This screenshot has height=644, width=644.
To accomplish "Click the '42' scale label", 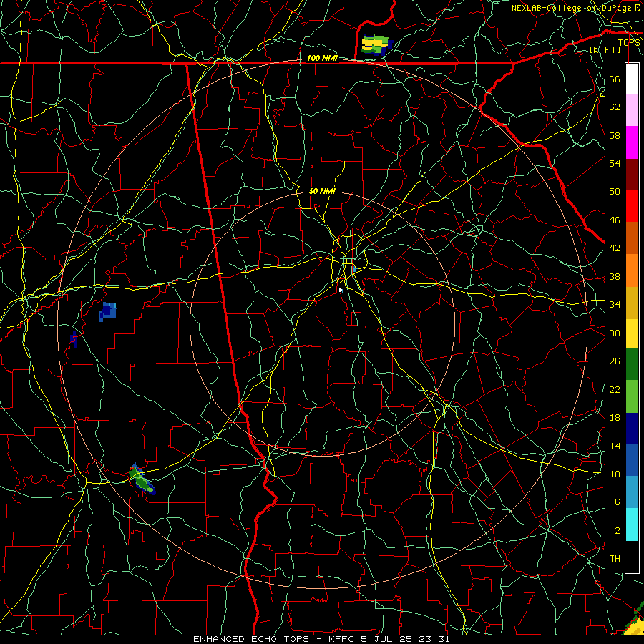I will pos(615,248).
